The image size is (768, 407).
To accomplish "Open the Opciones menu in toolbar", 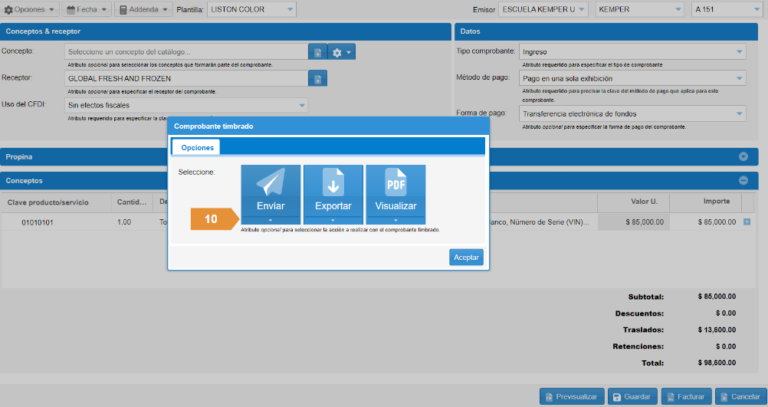I will tap(31, 10).
